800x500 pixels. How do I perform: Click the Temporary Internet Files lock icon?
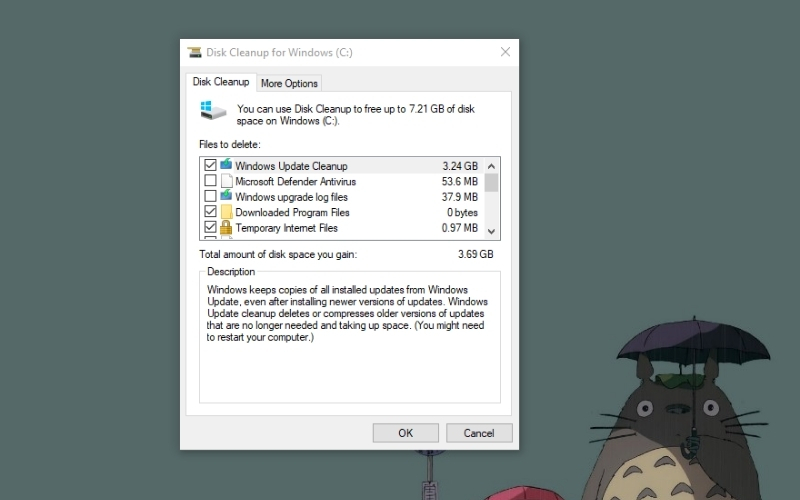[226, 228]
